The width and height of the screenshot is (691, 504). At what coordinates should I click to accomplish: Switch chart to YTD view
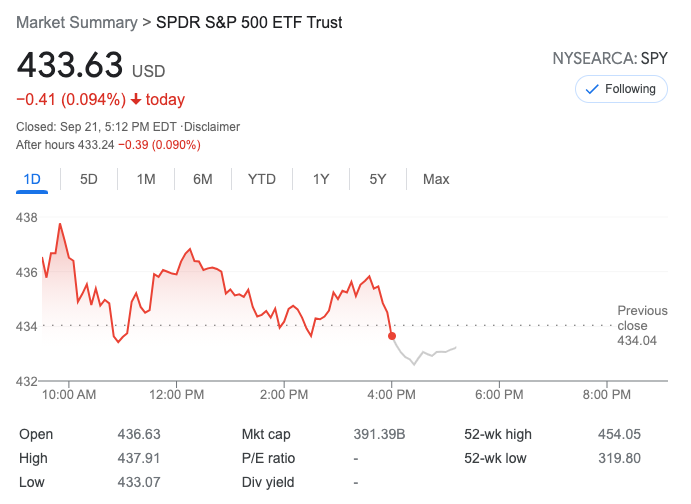click(x=262, y=179)
